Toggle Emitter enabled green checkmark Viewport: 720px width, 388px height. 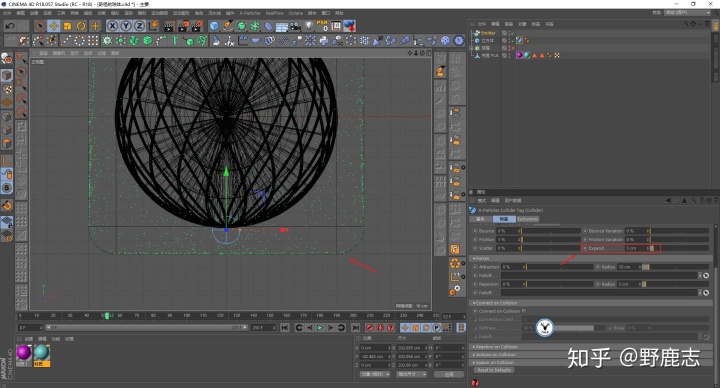(512, 33)
